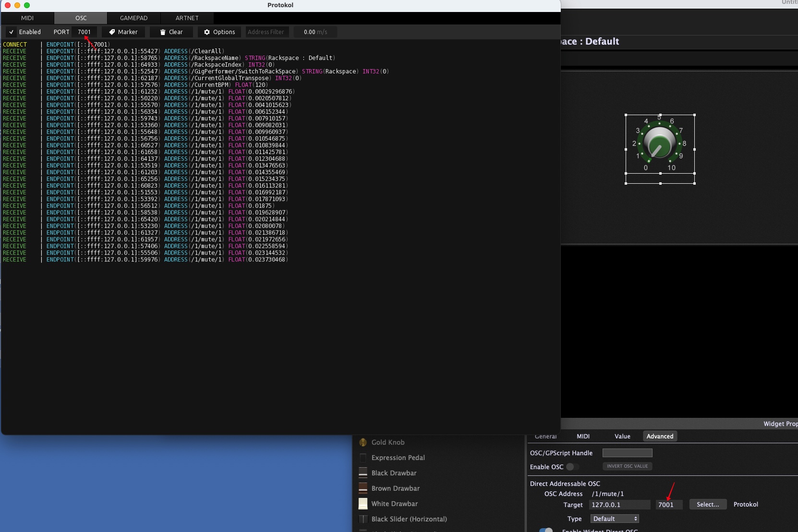The height and width of the screenshot is (532, 798).
Task: Switch to the OSC tab in Protokol
Action: [81, 18]
